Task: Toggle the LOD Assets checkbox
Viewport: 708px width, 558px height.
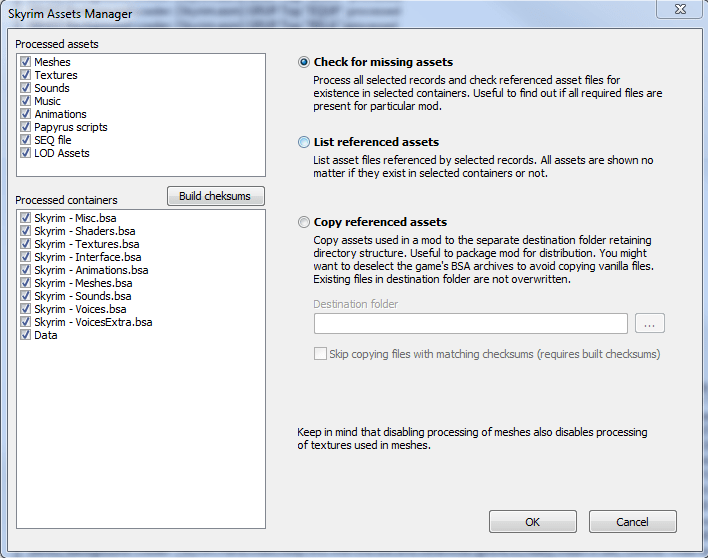Action: pos(26,153)
